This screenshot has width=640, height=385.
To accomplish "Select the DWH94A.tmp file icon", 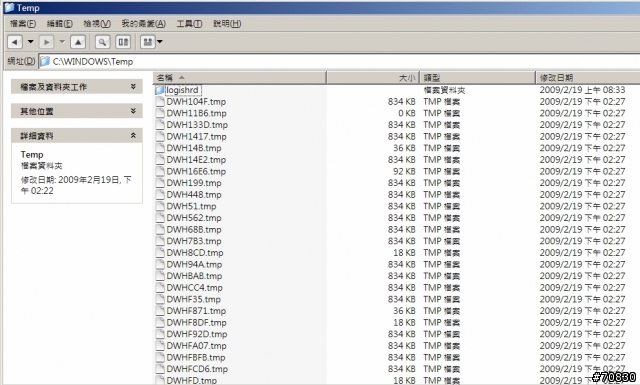I will pos(160,265).
